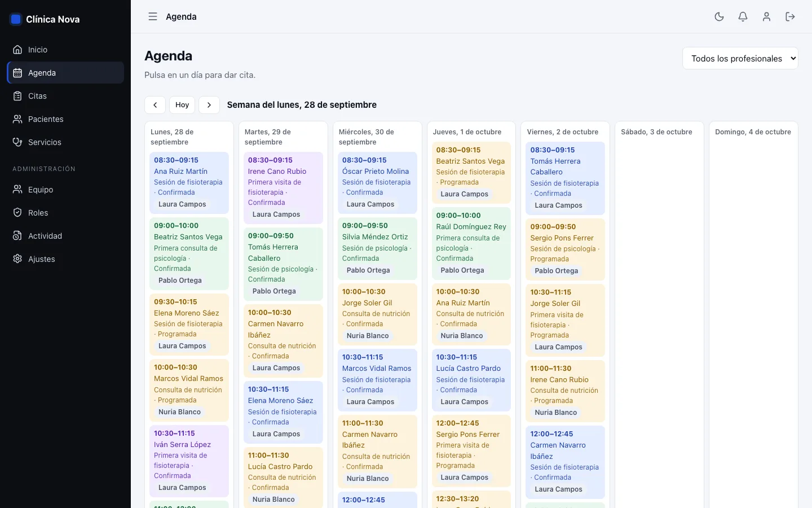Viewport: 812px width, 508px height.
Task: Open notifications bell icon
Action: pos(743,17)
